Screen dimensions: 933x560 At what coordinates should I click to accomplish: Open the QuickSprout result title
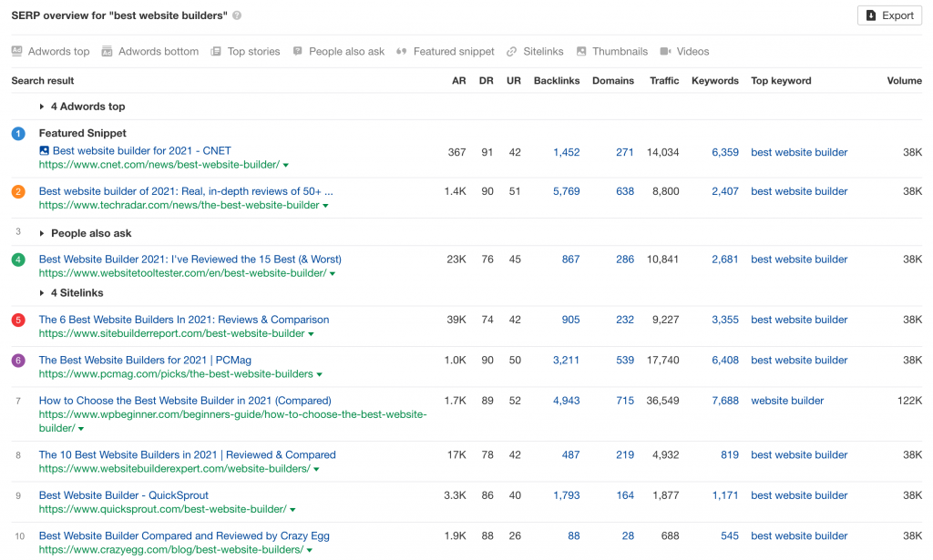point(124,495)
